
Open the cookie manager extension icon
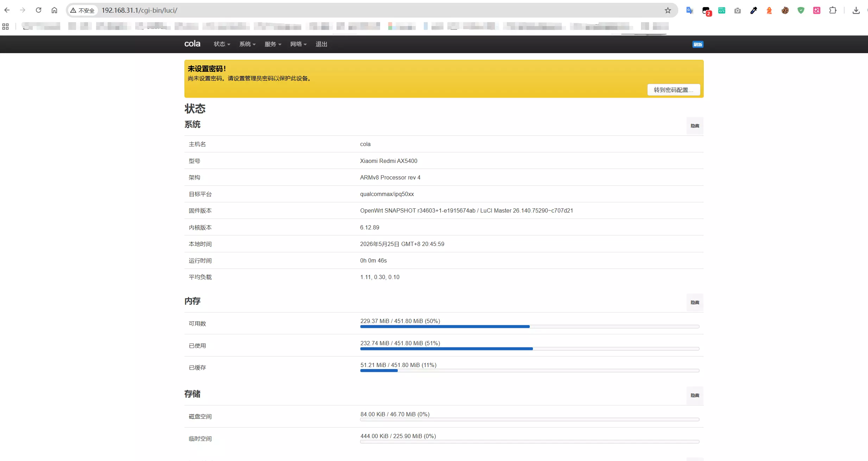(785, 11)
